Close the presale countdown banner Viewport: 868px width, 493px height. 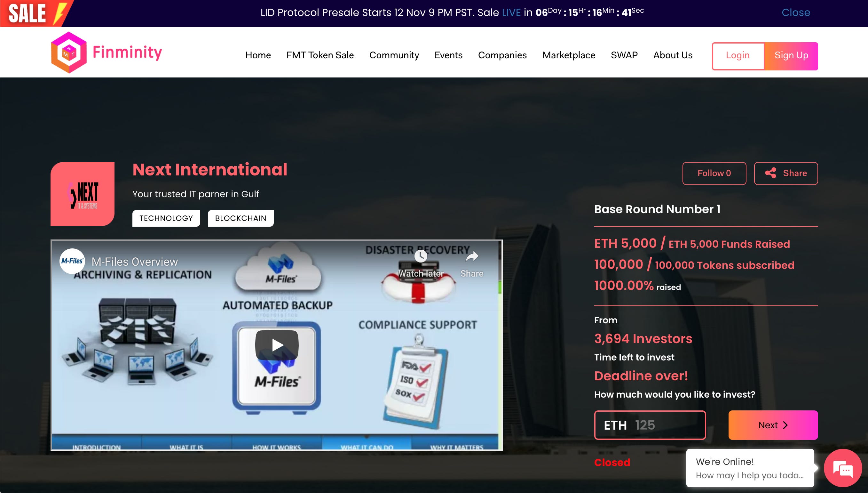[x=795, y=12]
